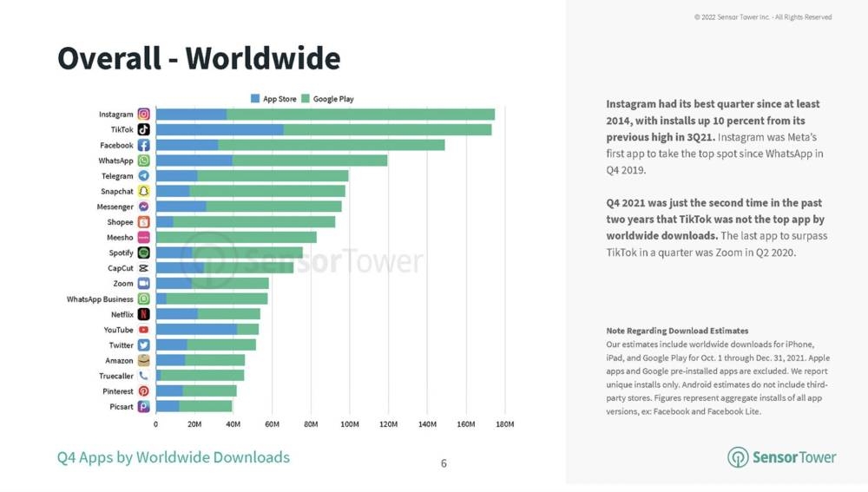Click the Sensor Tower logo icon at bottom right
This screenshot has height=492, width=868.
click(x=737, y=457)
